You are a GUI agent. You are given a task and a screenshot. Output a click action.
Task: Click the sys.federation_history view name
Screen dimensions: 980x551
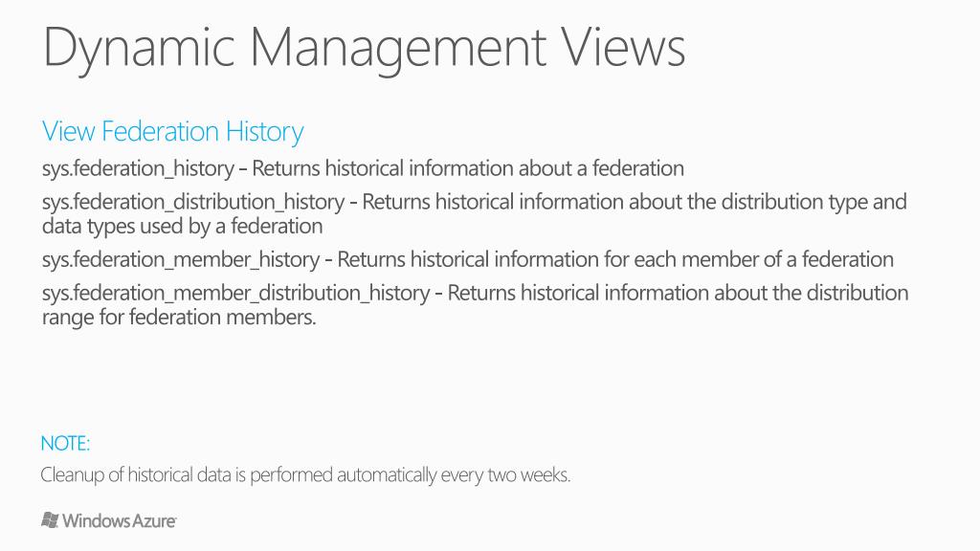(137, 169)
